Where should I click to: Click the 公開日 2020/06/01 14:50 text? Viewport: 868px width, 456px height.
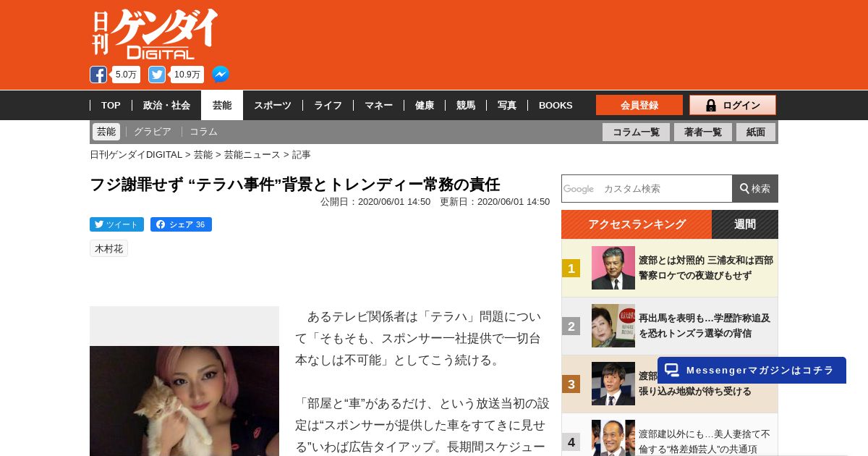tap(375, 202)
